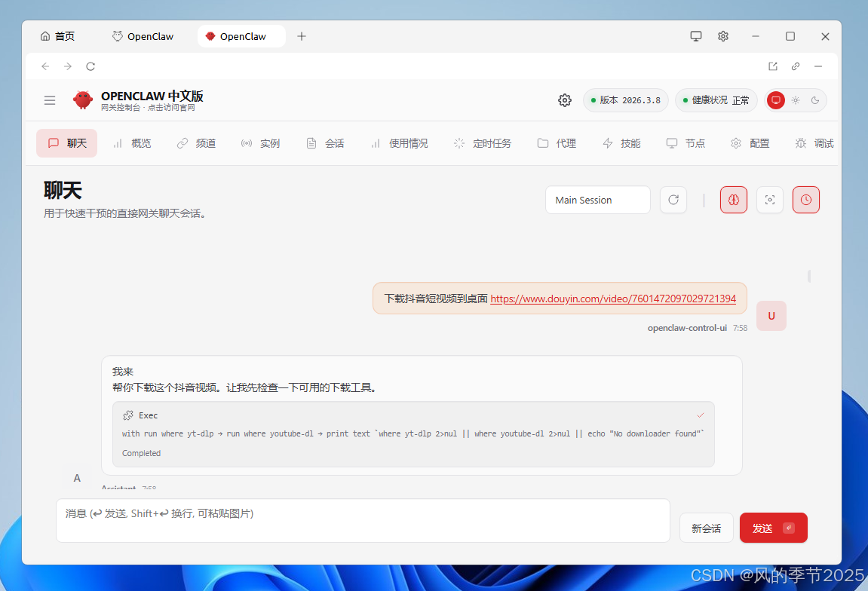
Task: Open the 代理 tab
Action: click(x=557, y=143)
